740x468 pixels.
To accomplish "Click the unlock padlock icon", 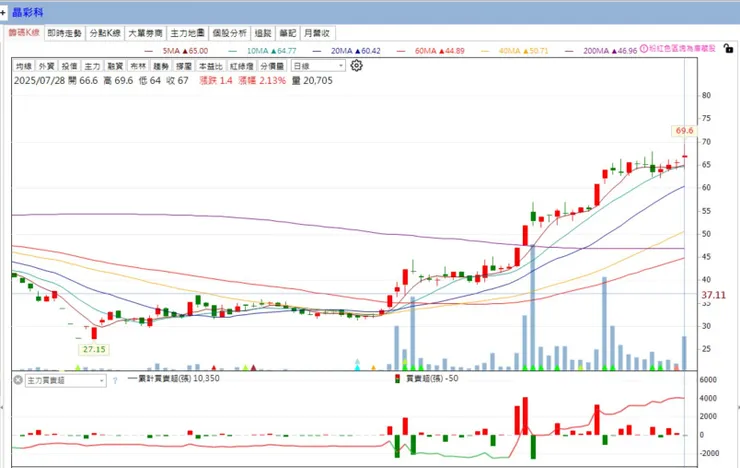I will tap(728, 48).
